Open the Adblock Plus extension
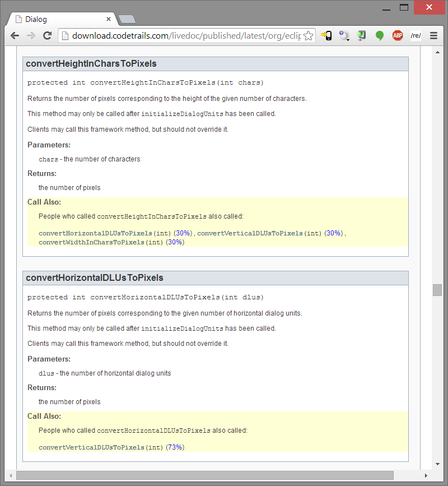 pos(398,36)
